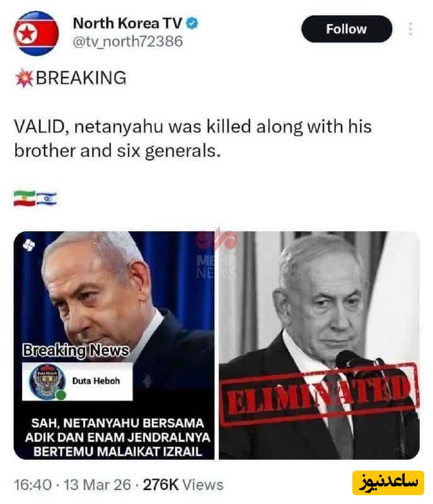This screenshot has height=504, width=433.
Task: Open the left Breaking News image
Action: 114,345
